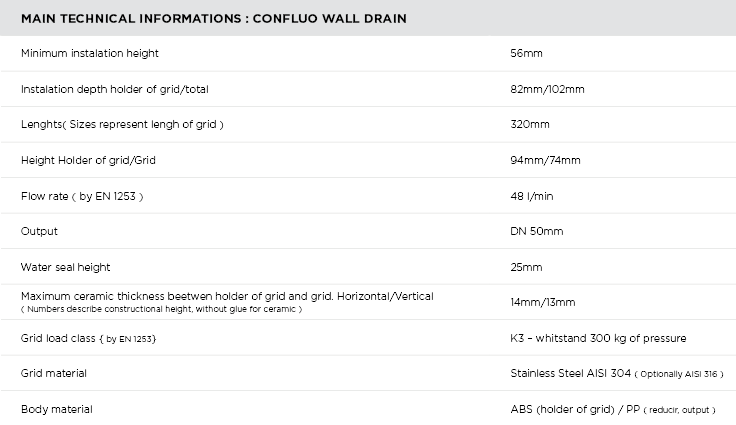Select the DN 50mm output value
The height and width of the screenshot is (425, 736).
pyautogui.click(x=537, y=231)
